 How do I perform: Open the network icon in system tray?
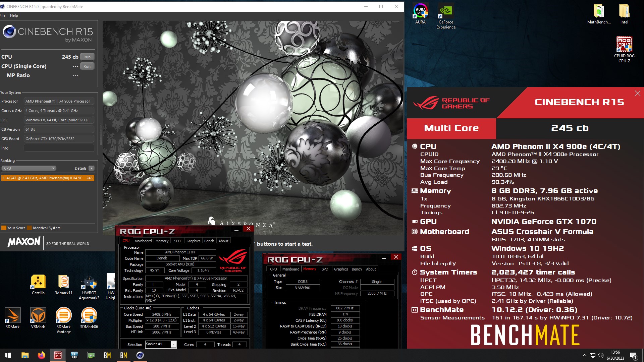tap(593, 355)
